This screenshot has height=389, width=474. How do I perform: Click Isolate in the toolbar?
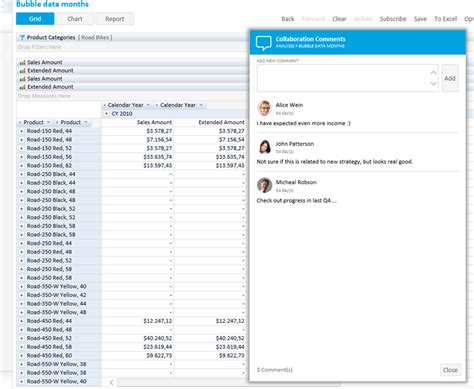(363, 19)
